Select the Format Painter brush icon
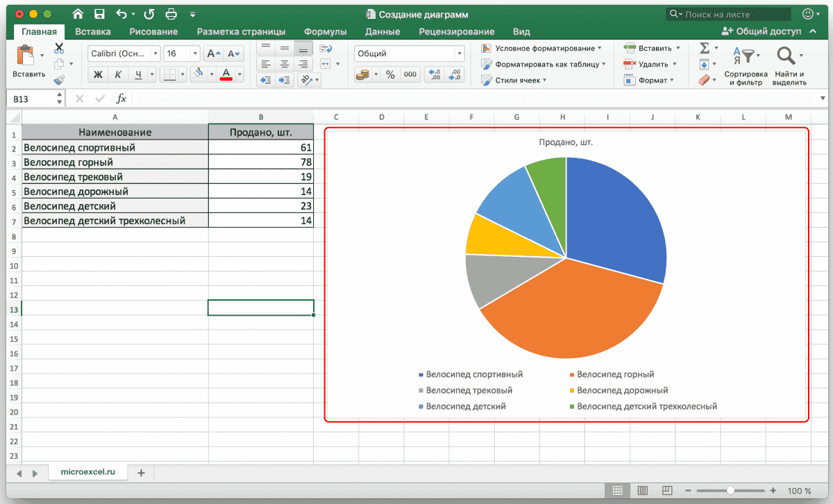Viewport: 833px width, 504px height. pyautogui.click(x=59, y=80)
